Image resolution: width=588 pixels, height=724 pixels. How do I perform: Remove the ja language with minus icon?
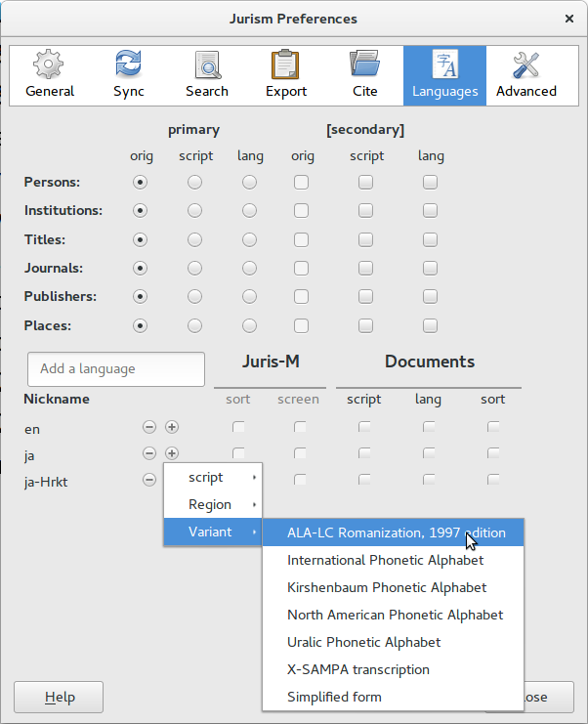[149, 453]
